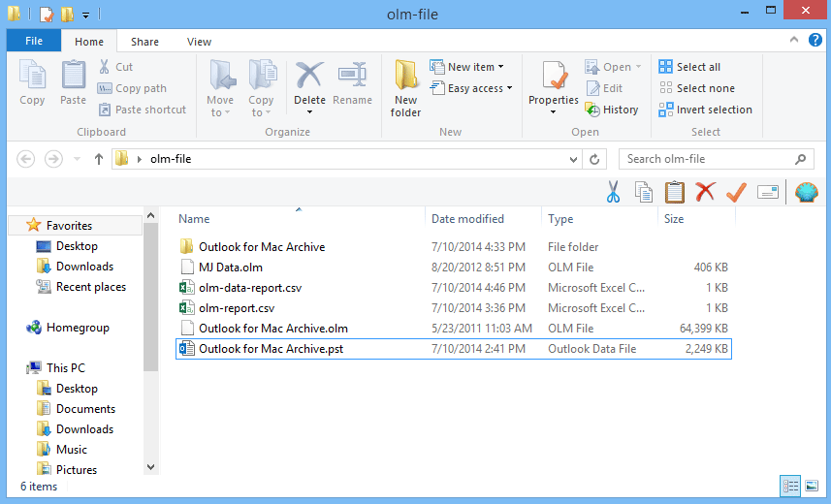Switch to the Home tab
The image size is (831, 504).
[x=89, y=42]
